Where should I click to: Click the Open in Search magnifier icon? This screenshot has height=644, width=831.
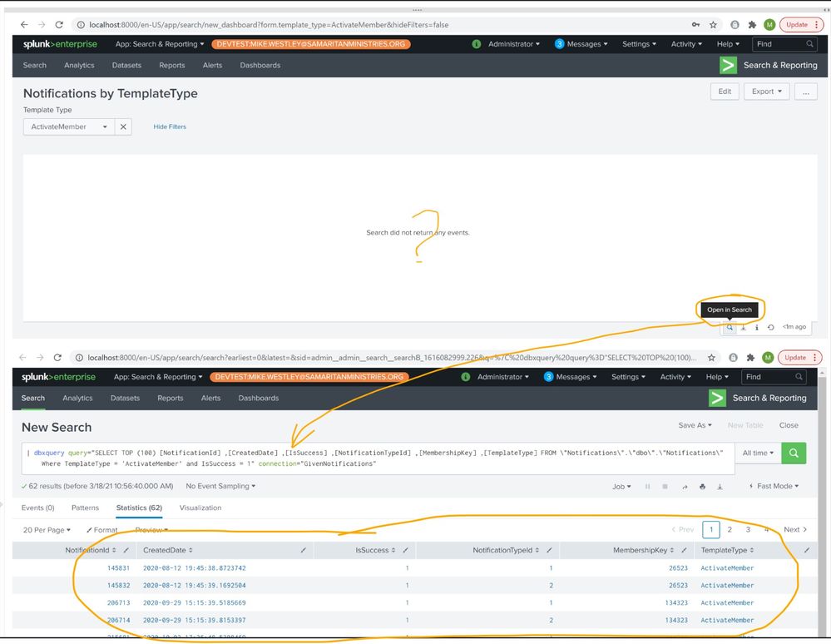[729, 328]
